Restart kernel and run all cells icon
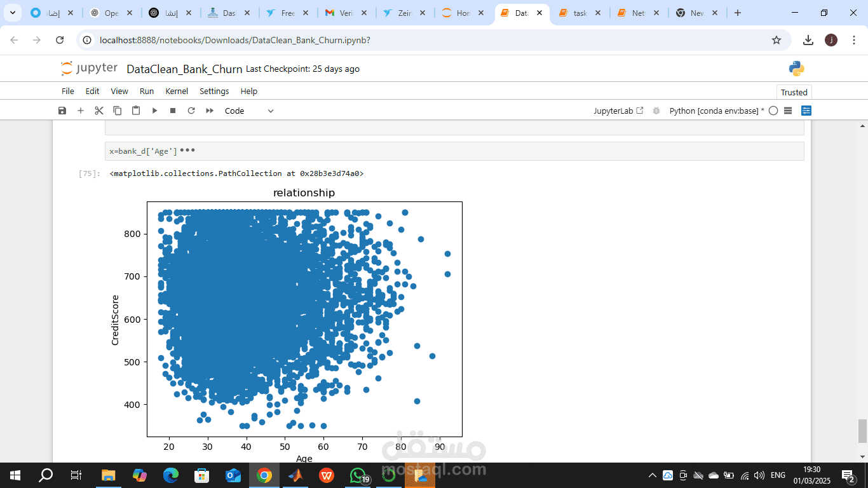868x488 pixels. tap(210, 111)
